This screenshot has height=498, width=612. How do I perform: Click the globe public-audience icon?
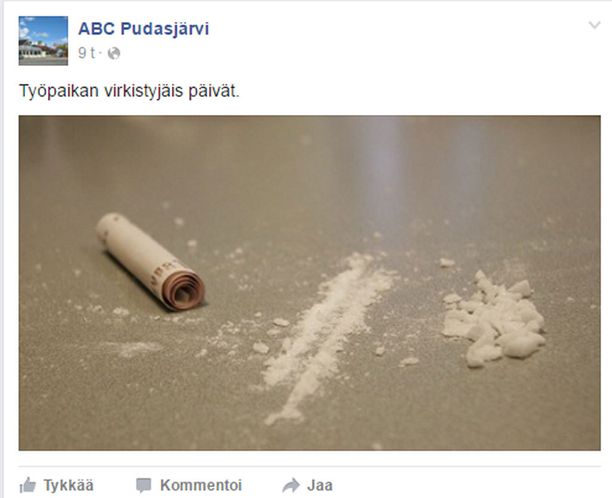[114, 53]
